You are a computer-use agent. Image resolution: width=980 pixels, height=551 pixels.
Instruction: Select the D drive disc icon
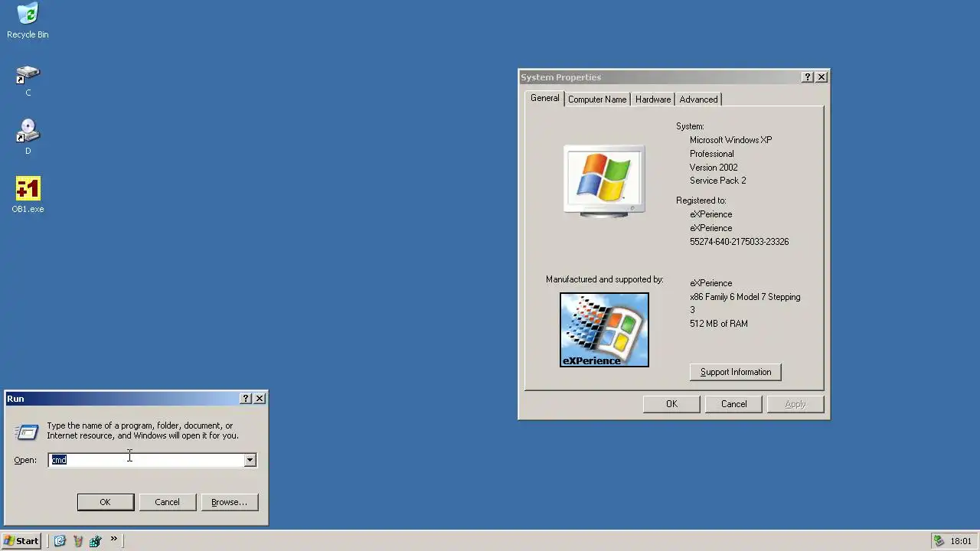(x=28, y=131)
